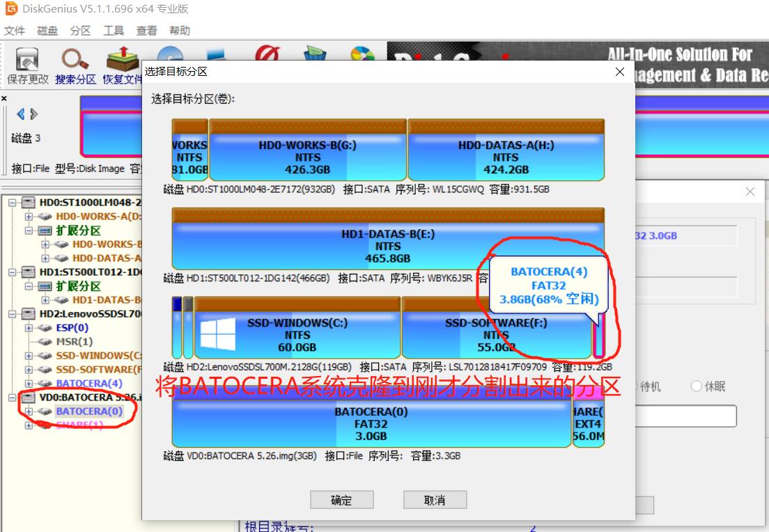The height and width of the screenshot is (532, 769).
Task: Click 扩展分区 icon under HD0
Action: coord(45,230)
